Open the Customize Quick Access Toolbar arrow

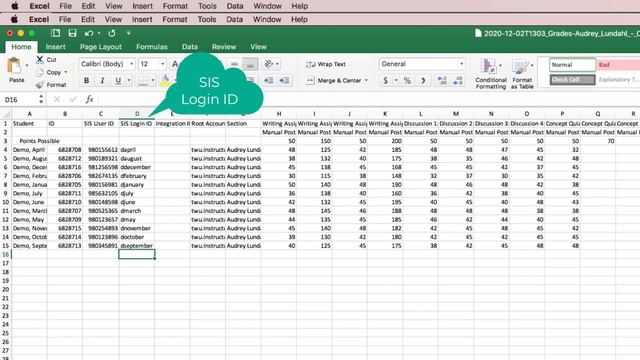[129, 33]
